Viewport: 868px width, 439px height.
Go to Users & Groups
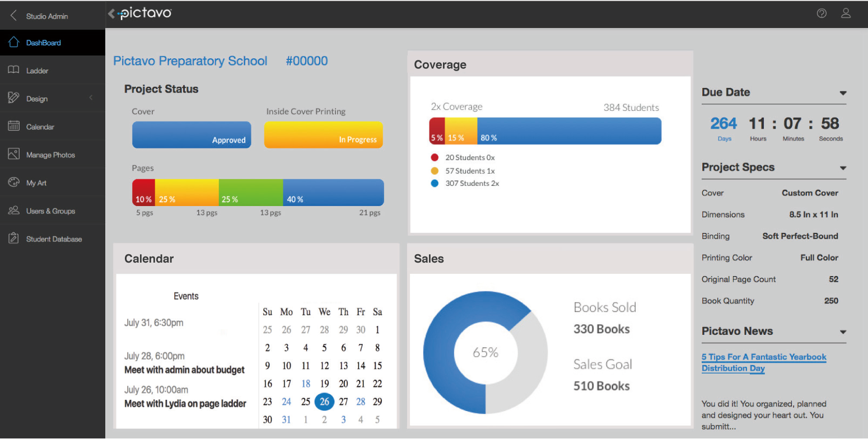[x=50, y=211]
